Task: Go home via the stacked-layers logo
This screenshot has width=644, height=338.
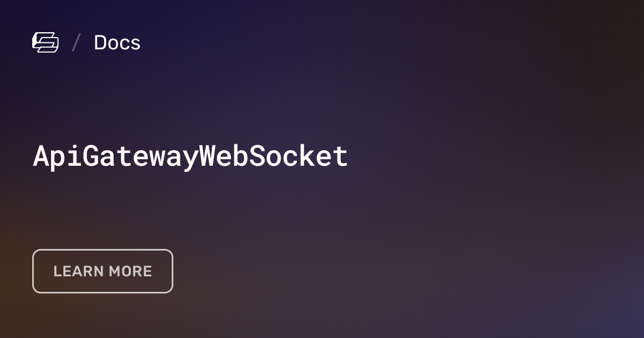Action: click(45, 42)
